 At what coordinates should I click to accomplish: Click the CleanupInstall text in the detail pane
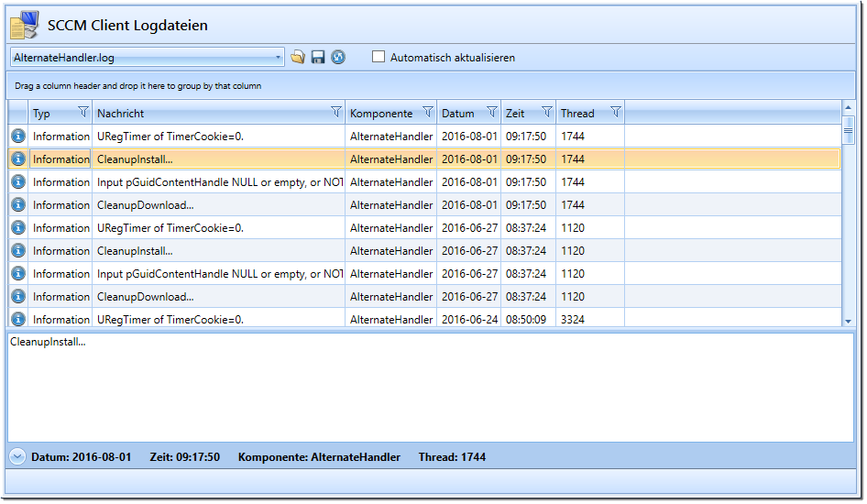[48, 342]
